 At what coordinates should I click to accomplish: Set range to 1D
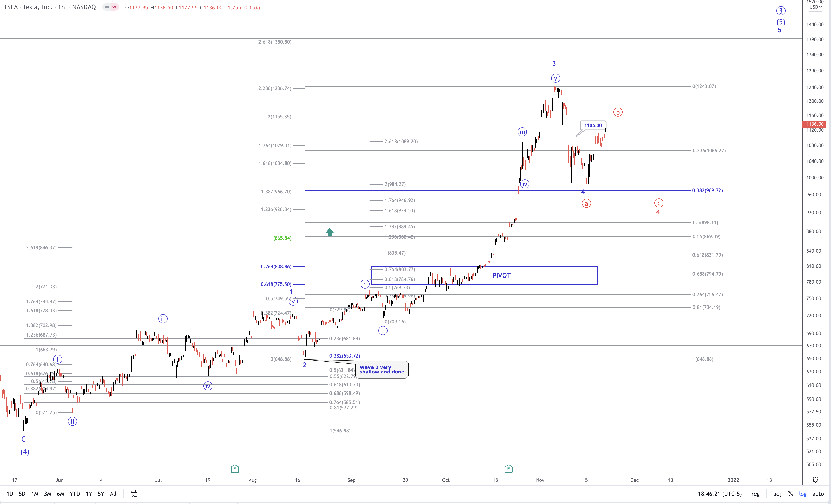[x=10, y=494]
